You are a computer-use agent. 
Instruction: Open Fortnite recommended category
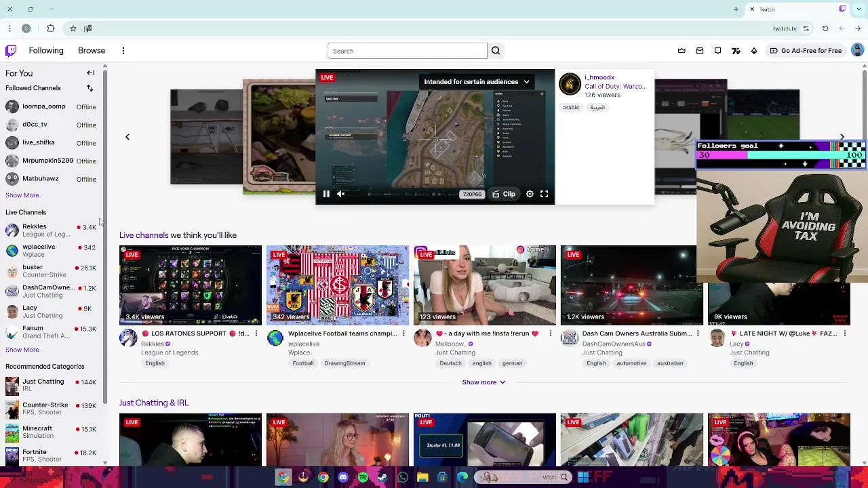(x=51, y=455)
